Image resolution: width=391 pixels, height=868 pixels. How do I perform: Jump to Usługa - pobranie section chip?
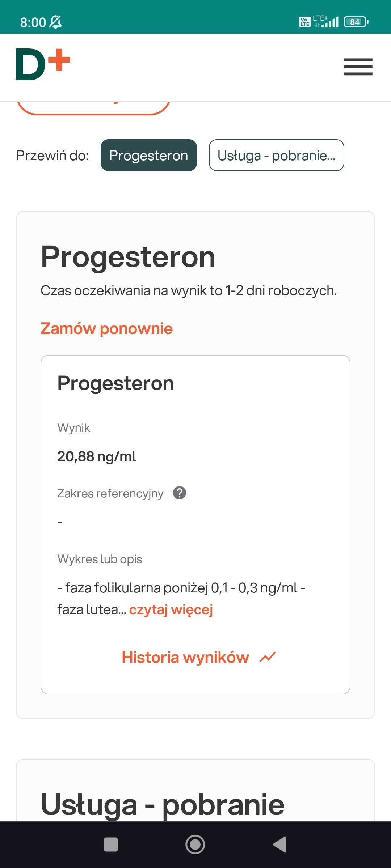point(276,155)
